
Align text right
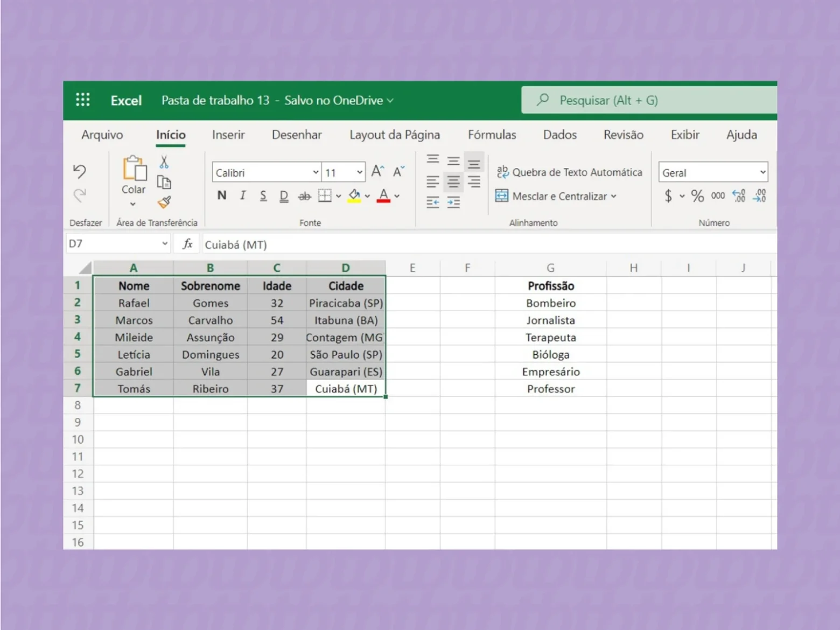(474, 181)
